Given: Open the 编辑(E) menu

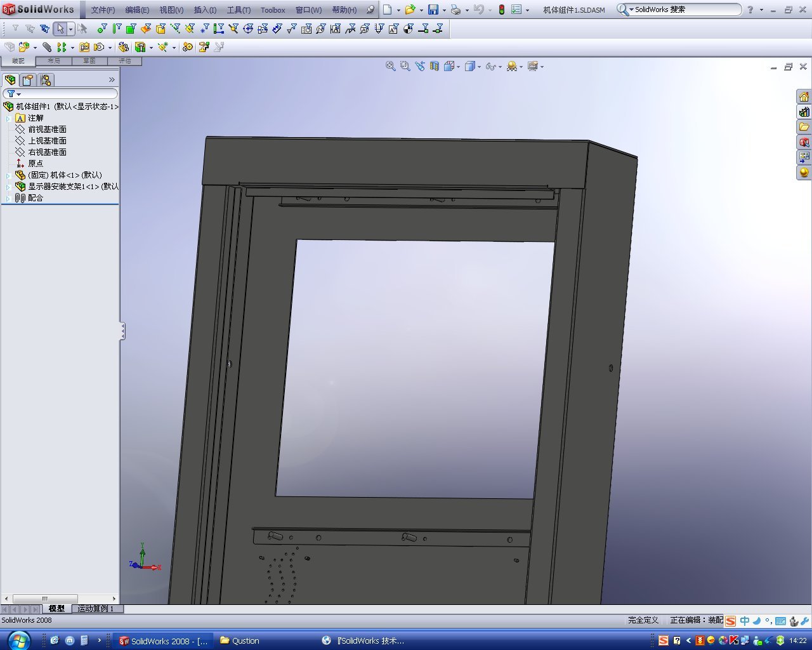Looking at the screenshot, I should point(137,10).
